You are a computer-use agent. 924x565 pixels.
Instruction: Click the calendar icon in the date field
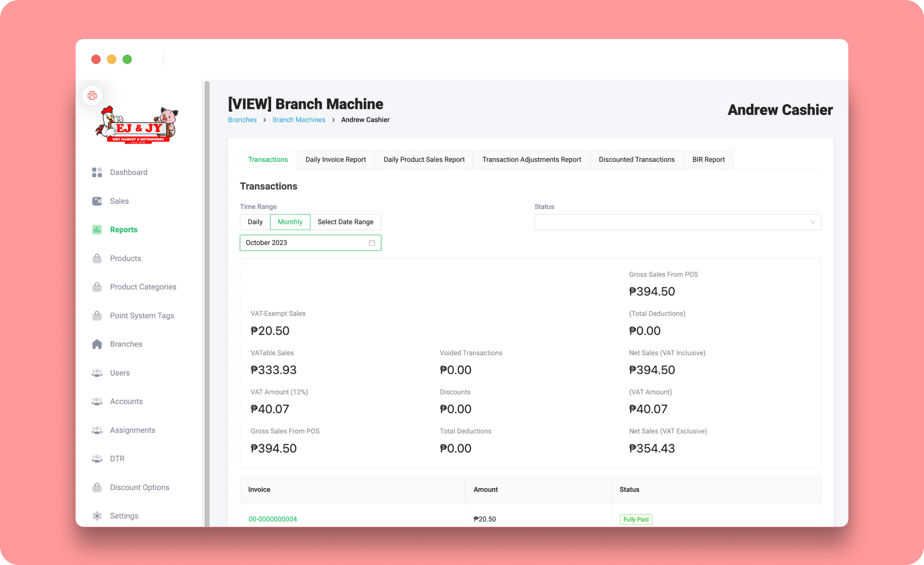point(371,242)
